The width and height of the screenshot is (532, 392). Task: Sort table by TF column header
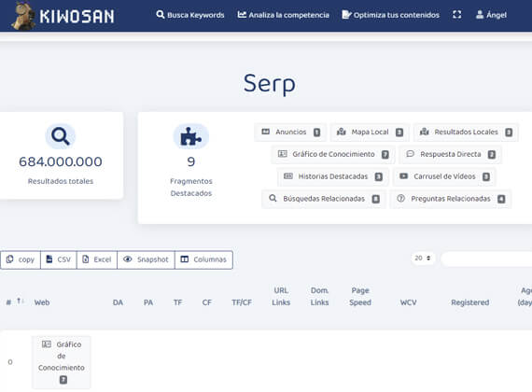click(177, 302)
